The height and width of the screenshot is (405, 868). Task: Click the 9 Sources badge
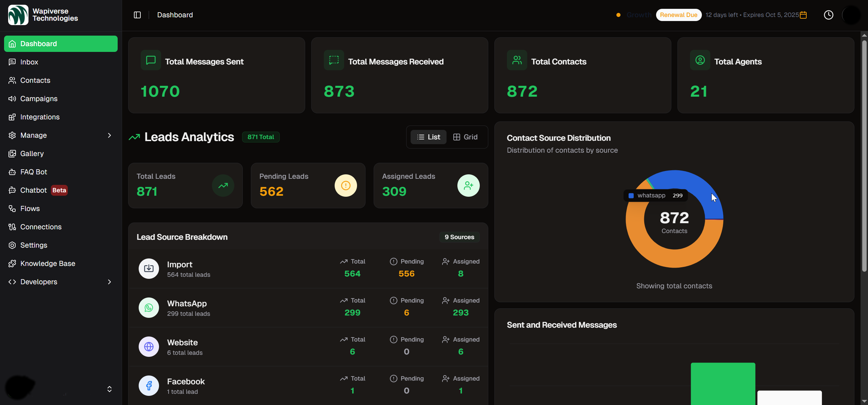tap(459, 237)
